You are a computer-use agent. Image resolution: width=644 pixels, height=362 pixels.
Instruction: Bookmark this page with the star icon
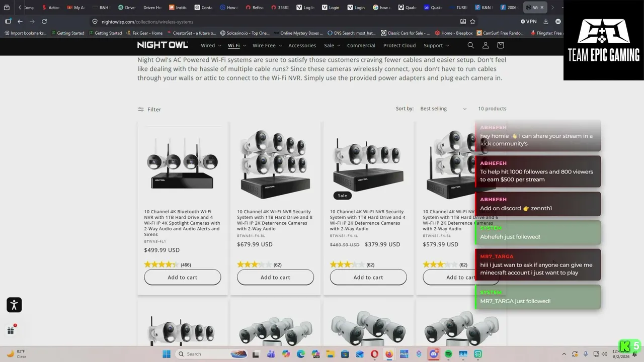472,22
